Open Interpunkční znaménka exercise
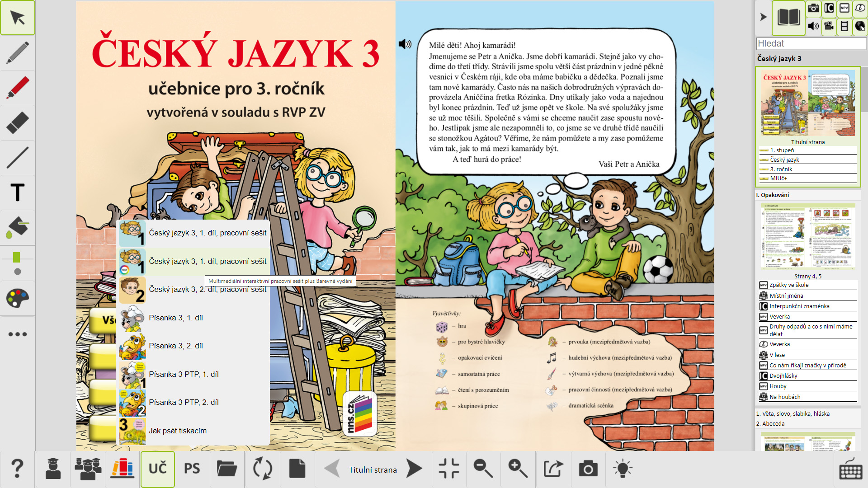Image resolution: width=868 pixels, height=488 pixels. (x=808, y=306)
